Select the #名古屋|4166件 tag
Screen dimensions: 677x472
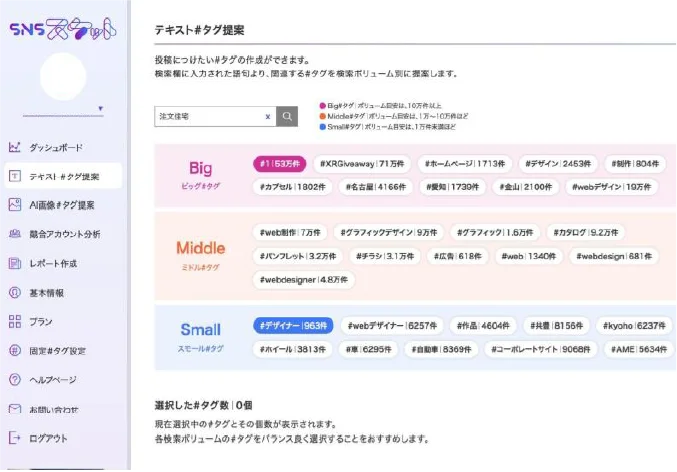[x=376, y=187]
